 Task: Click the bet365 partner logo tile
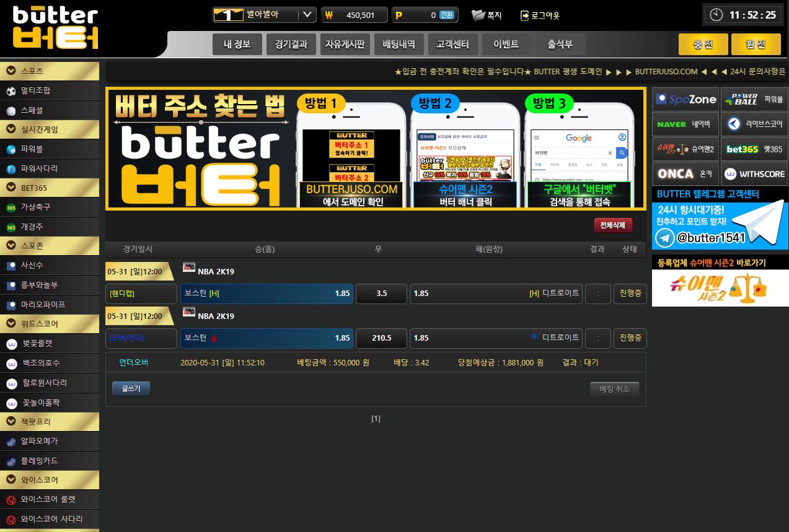point(754,149)
